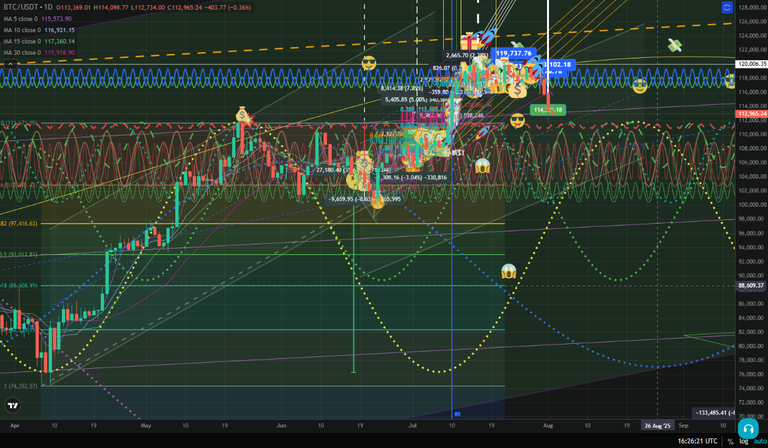Click the -9,659.95 measurement label
The width and height of the screenshot is (768, 448).
coord(364,199)
